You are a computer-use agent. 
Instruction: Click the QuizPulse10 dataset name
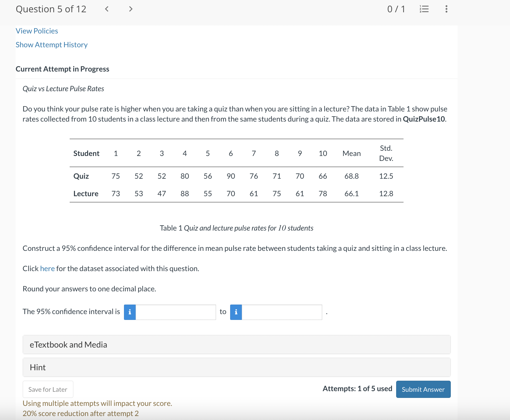point(423,119)
